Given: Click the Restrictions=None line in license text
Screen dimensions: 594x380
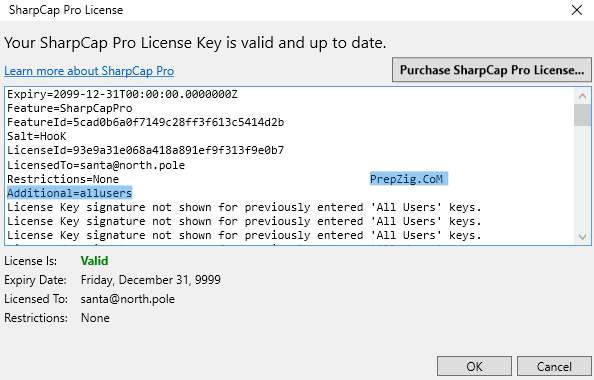Looking at the screenshot, I should [63, 179].
